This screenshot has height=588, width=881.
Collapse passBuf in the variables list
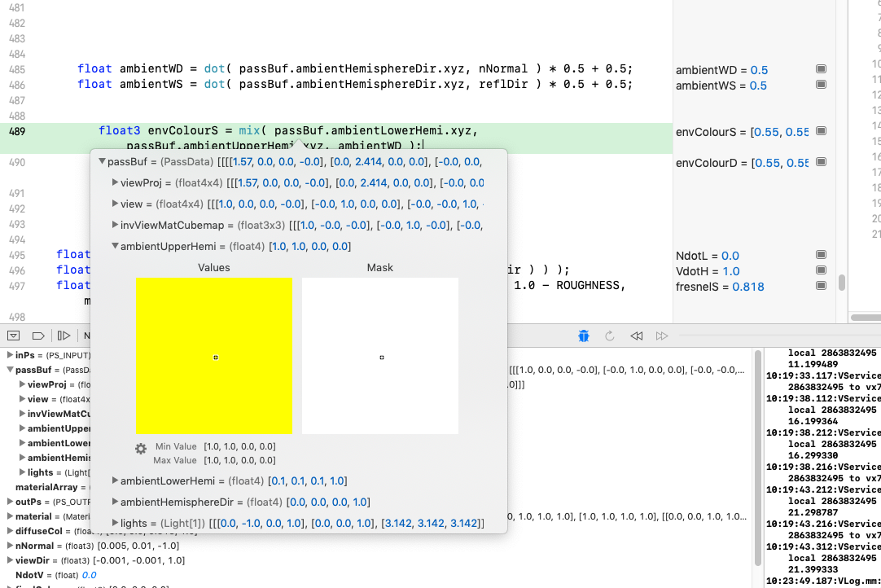pos(10,369)
